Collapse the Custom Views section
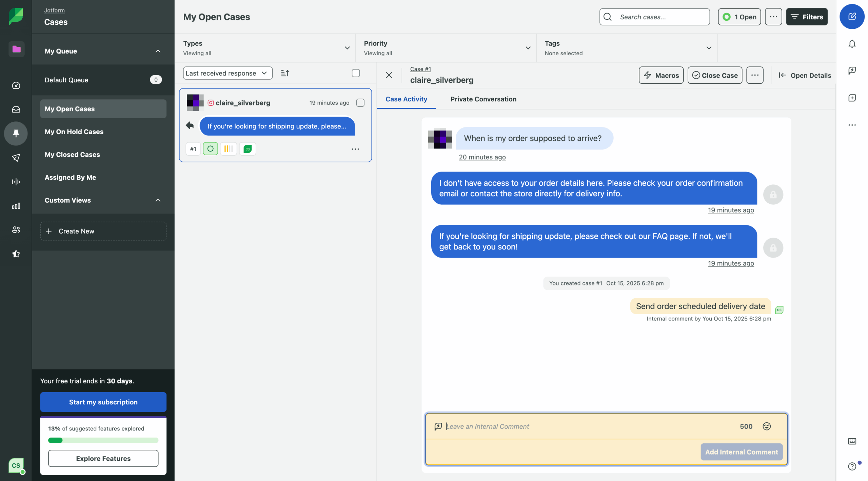868x481 pixels. [158, 200]
